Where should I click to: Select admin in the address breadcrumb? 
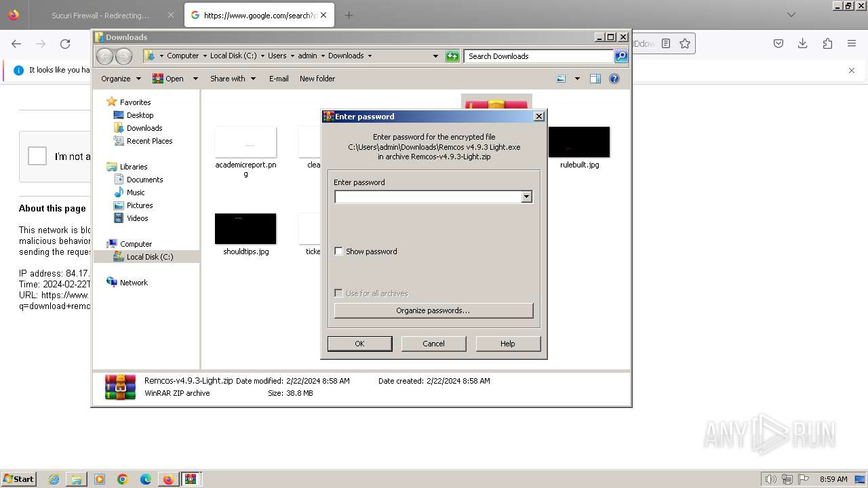(x=307, y=56)
